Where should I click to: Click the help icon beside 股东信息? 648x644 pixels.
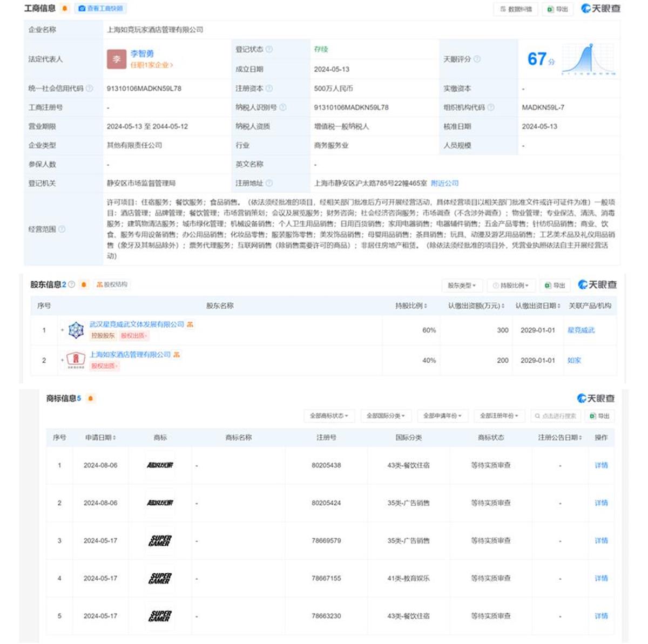pos(71,284)
